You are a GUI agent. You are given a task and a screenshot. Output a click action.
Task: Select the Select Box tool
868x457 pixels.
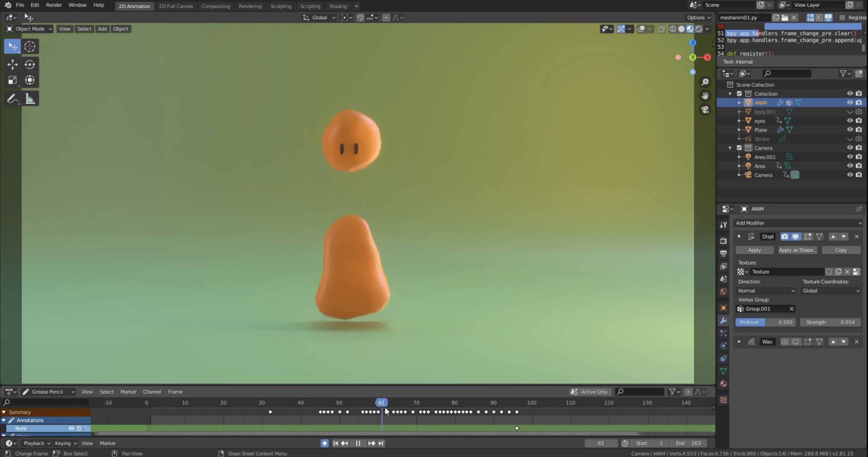12,46
